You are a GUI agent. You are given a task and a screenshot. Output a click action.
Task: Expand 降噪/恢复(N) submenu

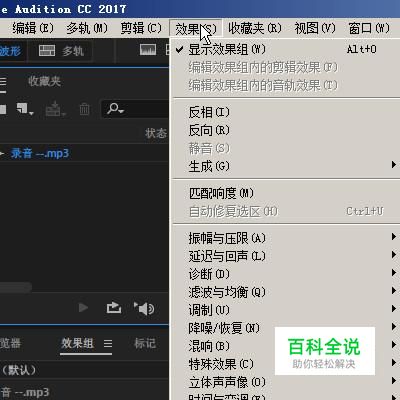tap(286, 328)
